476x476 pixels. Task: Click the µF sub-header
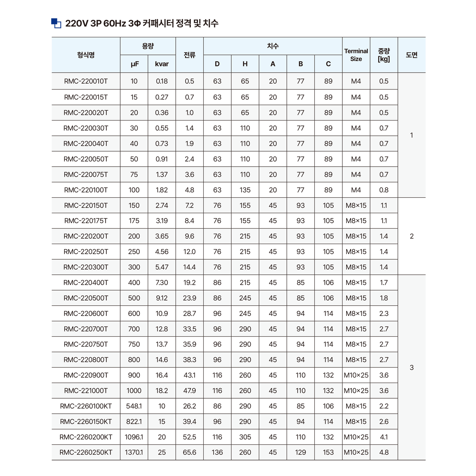134,64
